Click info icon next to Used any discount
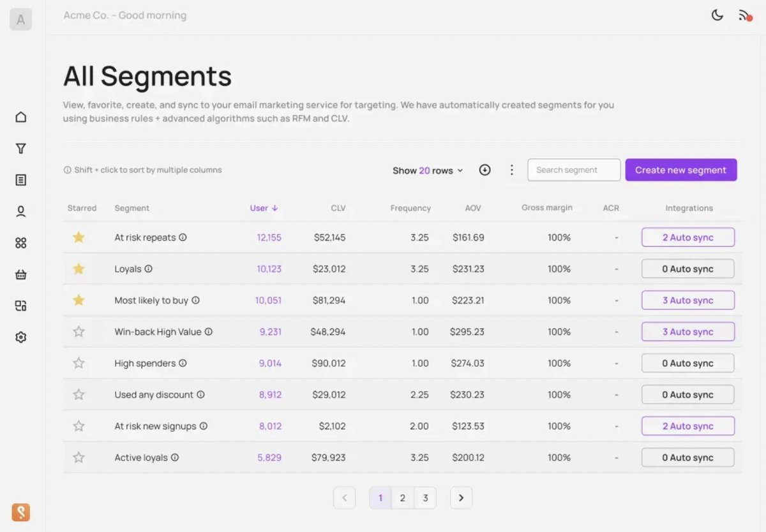The height and width of the screenshot is (532, 766). click(x=200, y=394)
